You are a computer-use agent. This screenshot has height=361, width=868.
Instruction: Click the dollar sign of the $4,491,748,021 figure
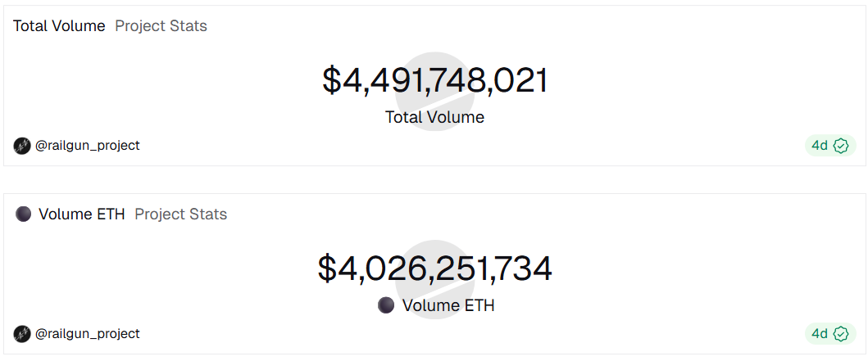[331, 80]
